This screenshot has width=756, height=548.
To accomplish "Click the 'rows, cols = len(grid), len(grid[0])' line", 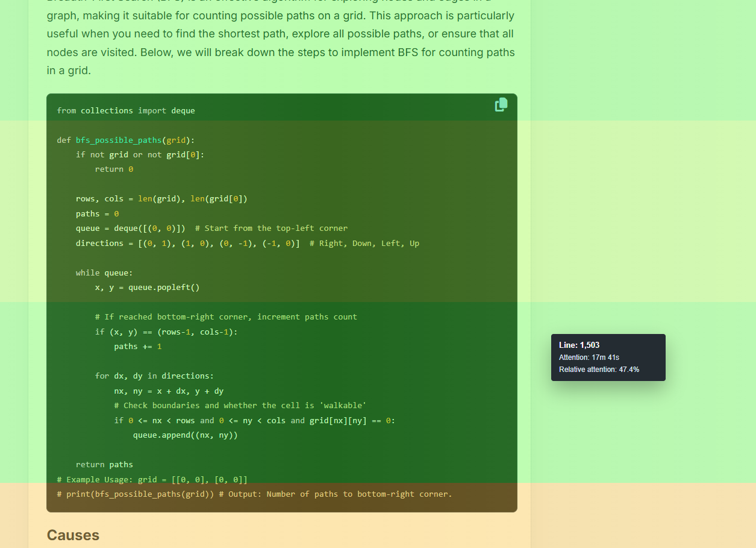I will [161, 199].
